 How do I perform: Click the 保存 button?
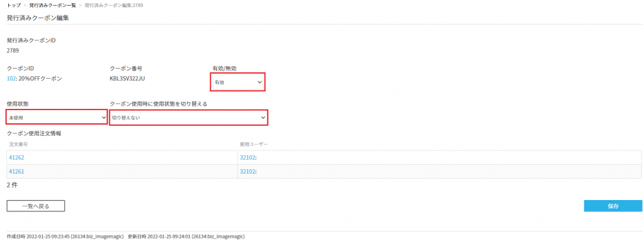613,206
